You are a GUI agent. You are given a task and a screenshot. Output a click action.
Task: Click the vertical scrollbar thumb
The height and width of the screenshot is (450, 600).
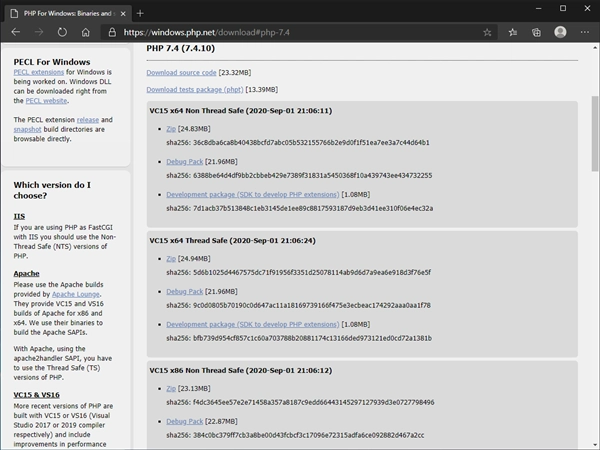click(595, 133)
